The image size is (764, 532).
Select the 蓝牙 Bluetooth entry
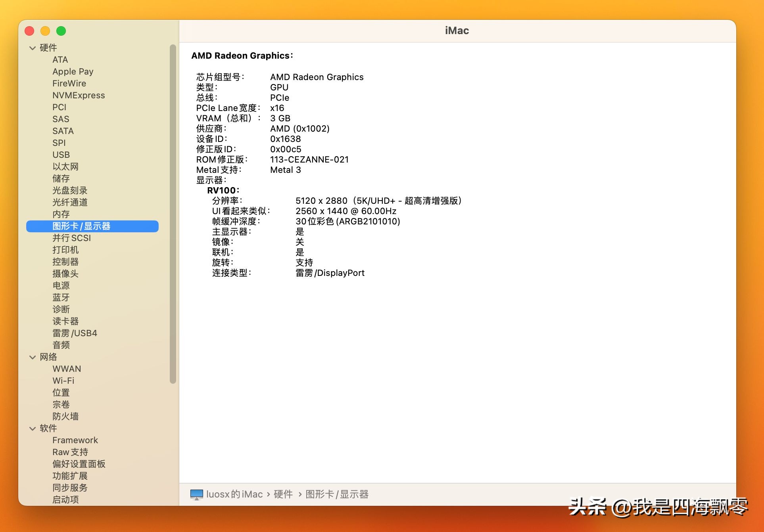click(x=61, y=298)
